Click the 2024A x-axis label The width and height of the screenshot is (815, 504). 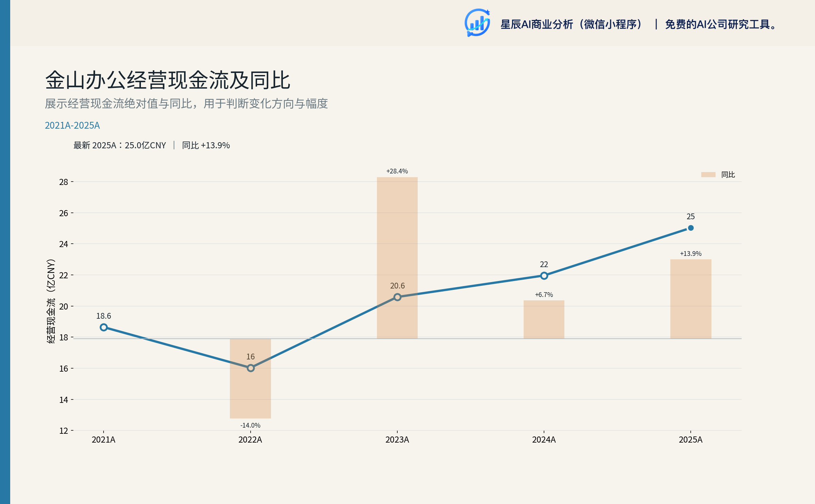[x=544, y=440]
